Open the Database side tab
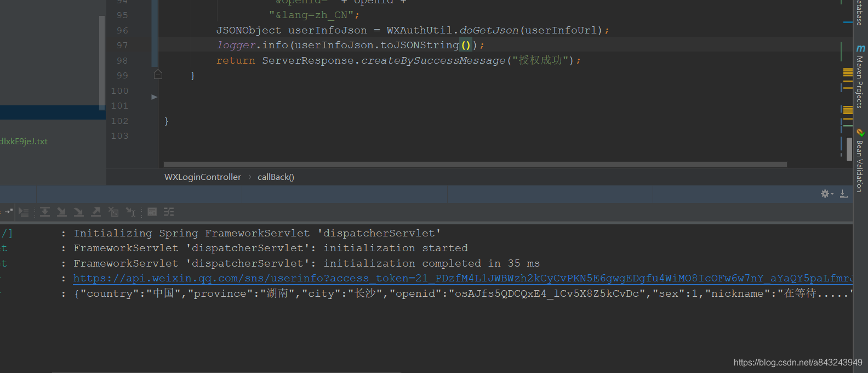Screen dimensions: 868x373 click(x=859, y=12)
